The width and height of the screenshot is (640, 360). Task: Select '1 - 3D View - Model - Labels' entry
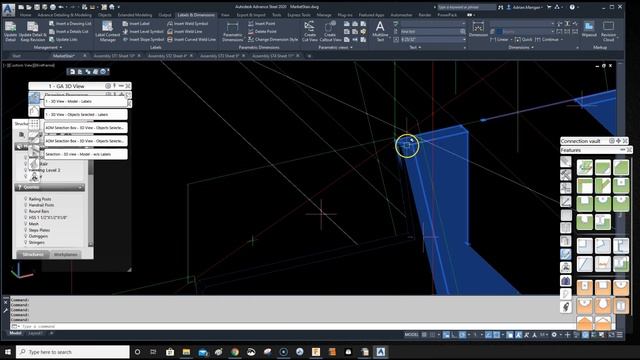coord(86,101)
